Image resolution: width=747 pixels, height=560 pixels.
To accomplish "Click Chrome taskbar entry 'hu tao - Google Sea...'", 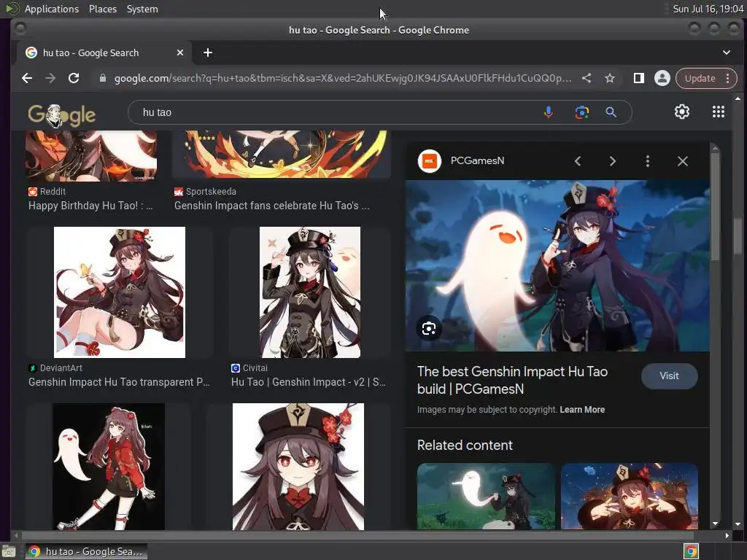I will coord(86,551).
